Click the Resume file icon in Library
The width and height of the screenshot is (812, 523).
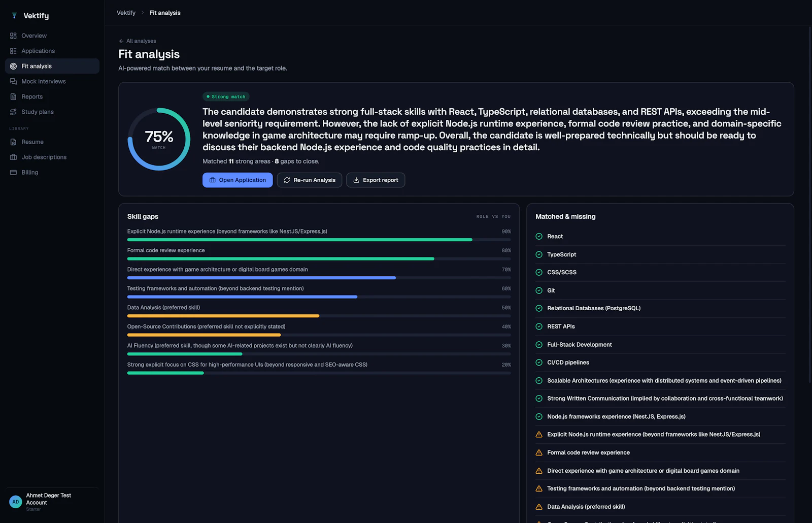coord(13,142)
